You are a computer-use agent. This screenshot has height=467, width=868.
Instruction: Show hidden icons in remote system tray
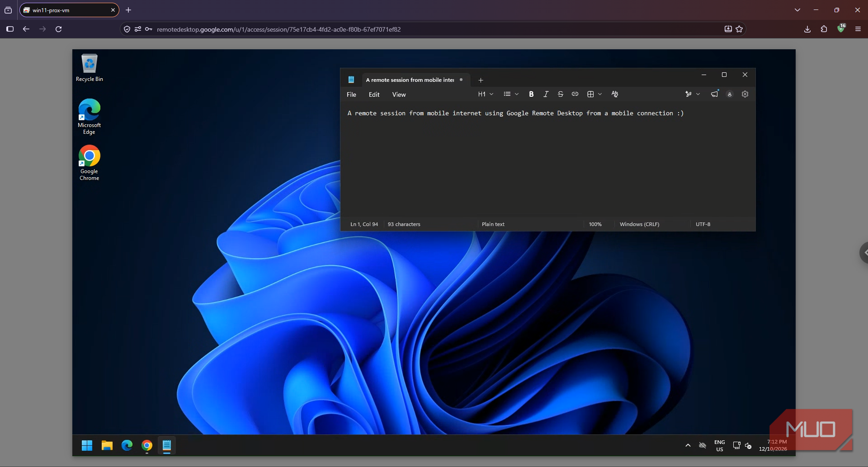[x=688, y=445]
